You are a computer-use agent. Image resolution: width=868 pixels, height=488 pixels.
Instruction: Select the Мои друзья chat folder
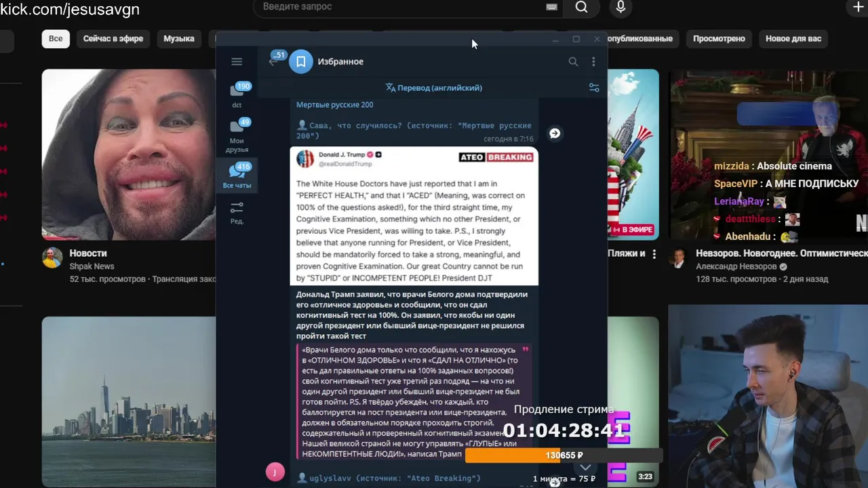237,136
